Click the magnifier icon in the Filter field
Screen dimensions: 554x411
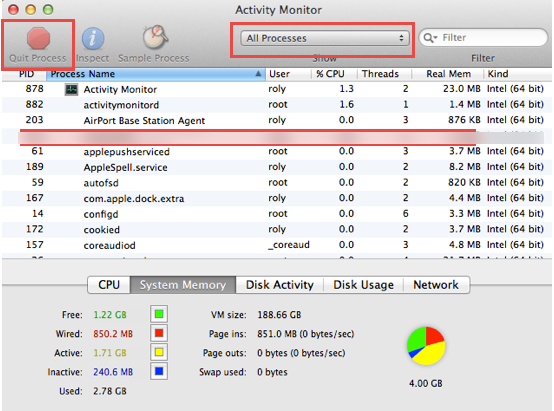coord(430,37)
